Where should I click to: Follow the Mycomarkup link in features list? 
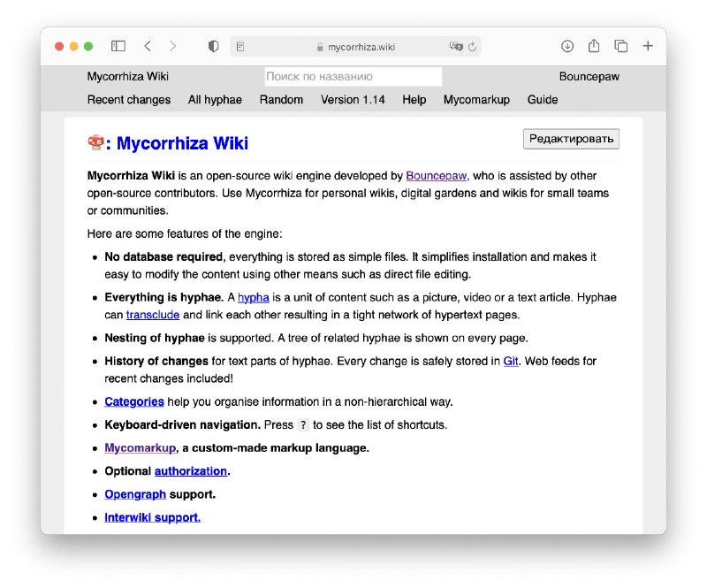click(141, 447)
